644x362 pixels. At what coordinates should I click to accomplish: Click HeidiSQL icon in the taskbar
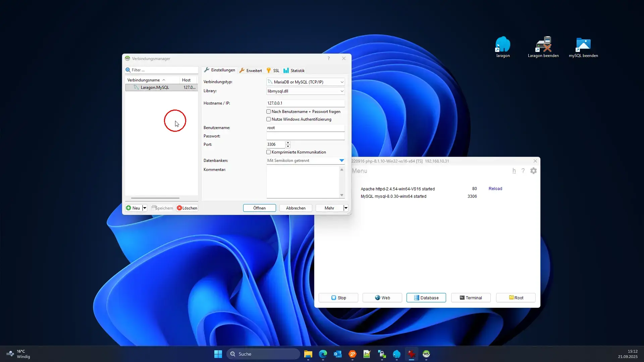426,354
